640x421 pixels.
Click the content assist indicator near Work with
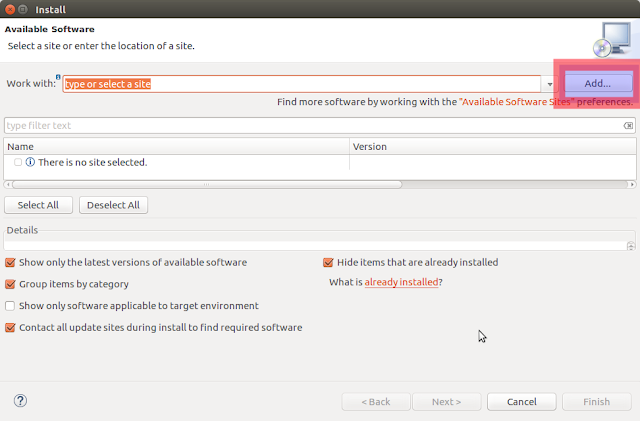tap(58, 77)
